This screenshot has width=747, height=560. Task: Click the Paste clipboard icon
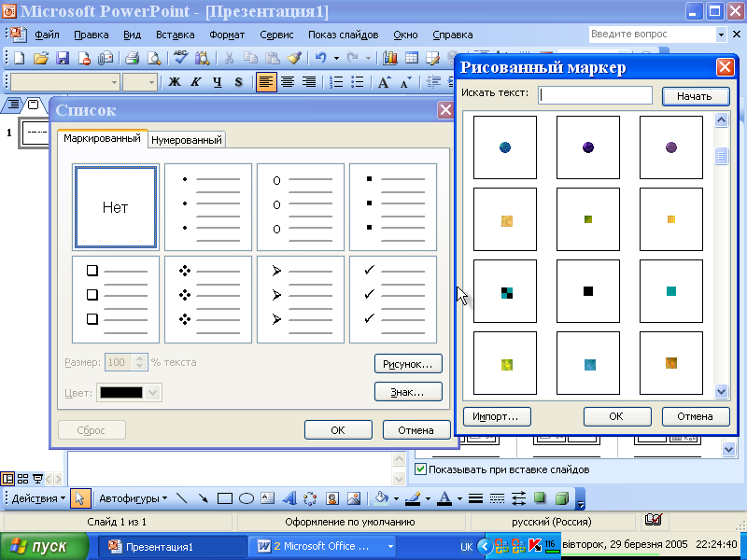click(x=272, y=58)
